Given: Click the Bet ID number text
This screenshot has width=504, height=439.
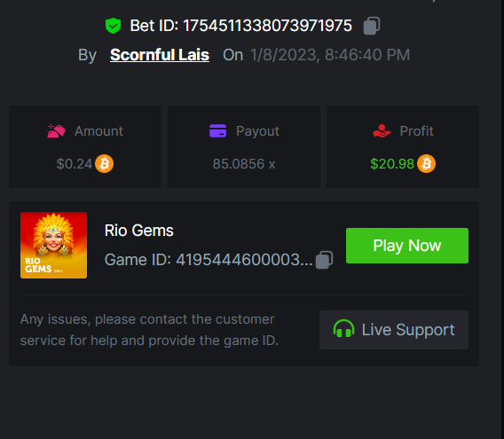Looking at the screenshot, I should click(267, 26).
